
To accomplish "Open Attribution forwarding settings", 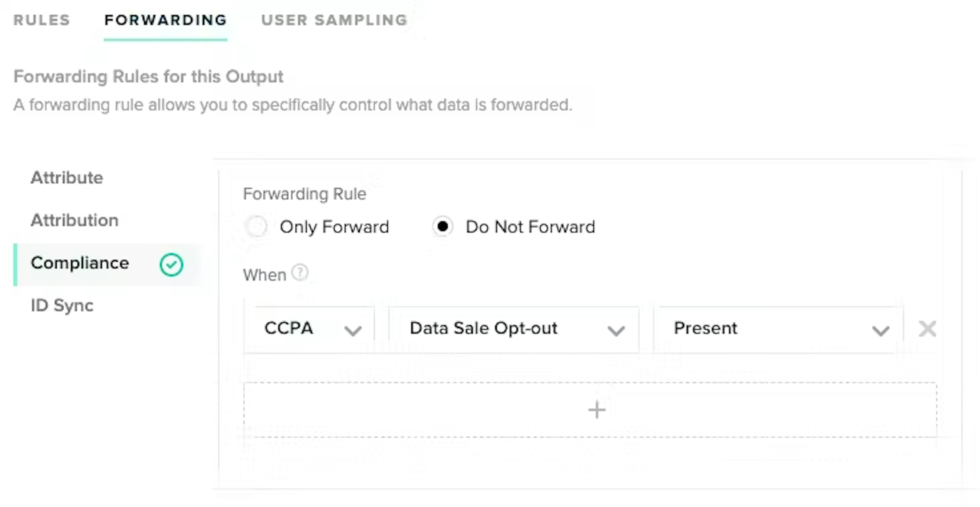I will (x=74, y=220).
